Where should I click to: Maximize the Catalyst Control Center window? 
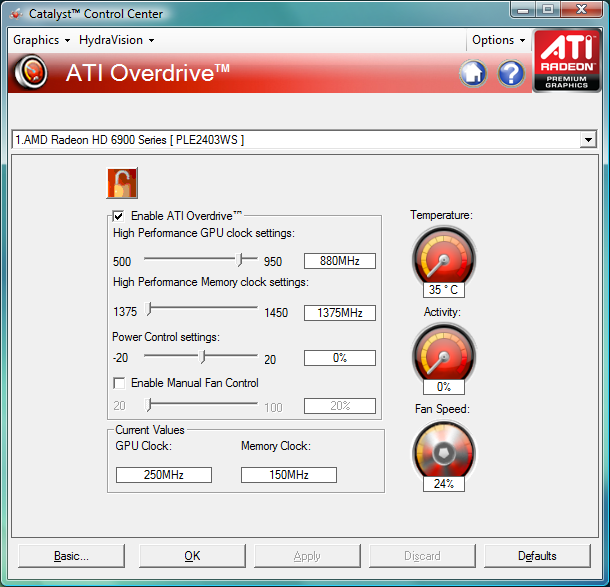pos(548,9)
